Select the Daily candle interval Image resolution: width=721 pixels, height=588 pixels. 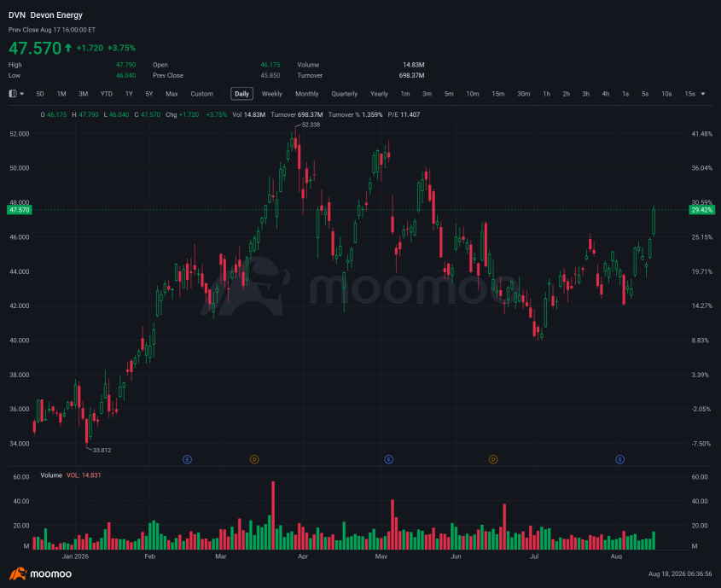[241, 94]
